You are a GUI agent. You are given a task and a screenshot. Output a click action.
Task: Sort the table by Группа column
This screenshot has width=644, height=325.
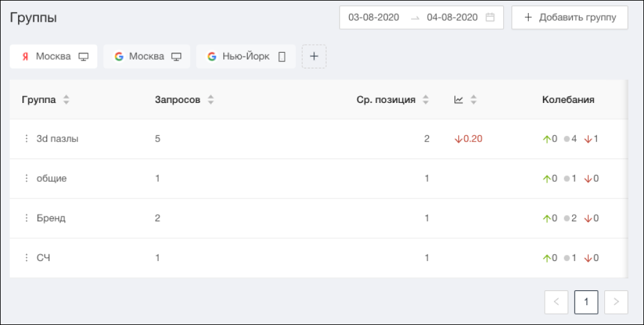[x=66, y=100]
